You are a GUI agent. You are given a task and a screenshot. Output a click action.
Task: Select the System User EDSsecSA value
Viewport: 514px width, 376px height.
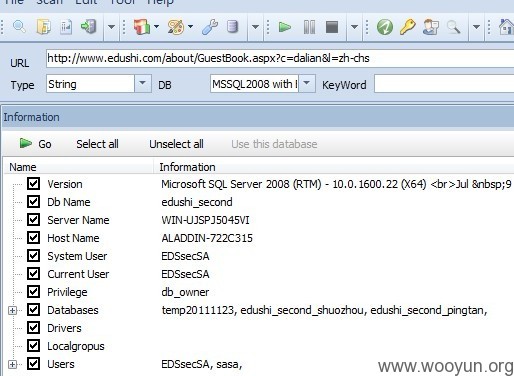click(185, 256)
